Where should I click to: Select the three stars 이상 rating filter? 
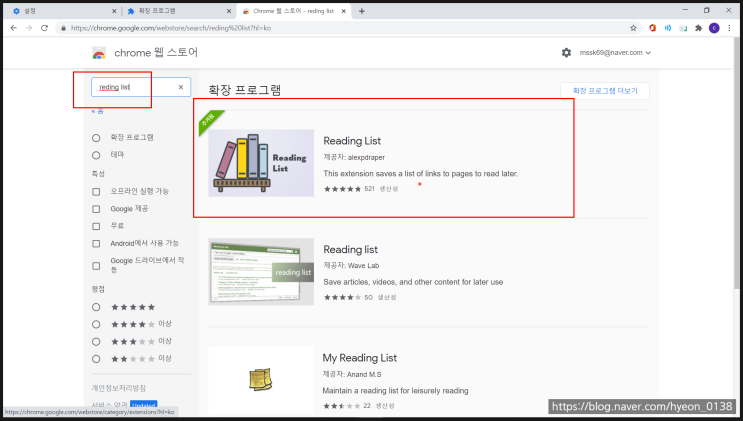(96, 342)
